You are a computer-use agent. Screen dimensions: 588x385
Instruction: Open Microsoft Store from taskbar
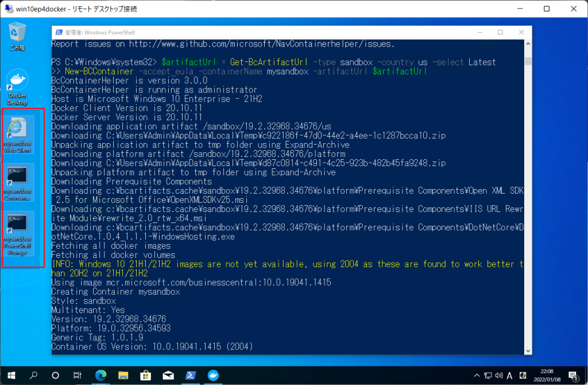(x=145, y=375)
